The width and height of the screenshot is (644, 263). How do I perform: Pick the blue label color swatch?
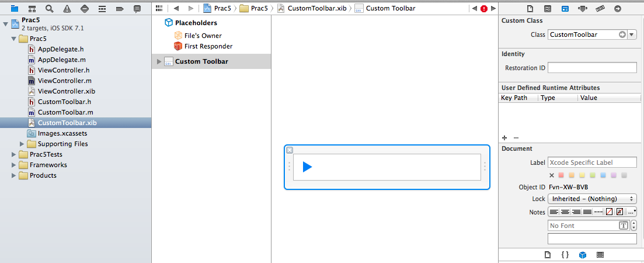(x=603, y=175)
